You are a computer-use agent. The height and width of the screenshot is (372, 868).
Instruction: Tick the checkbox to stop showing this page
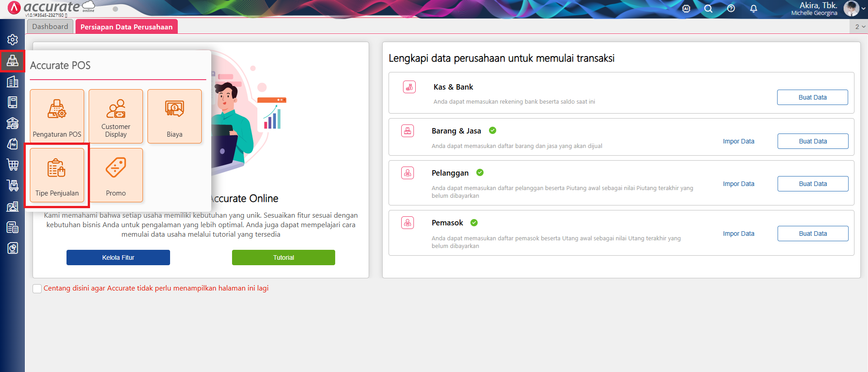coord(37,289)
